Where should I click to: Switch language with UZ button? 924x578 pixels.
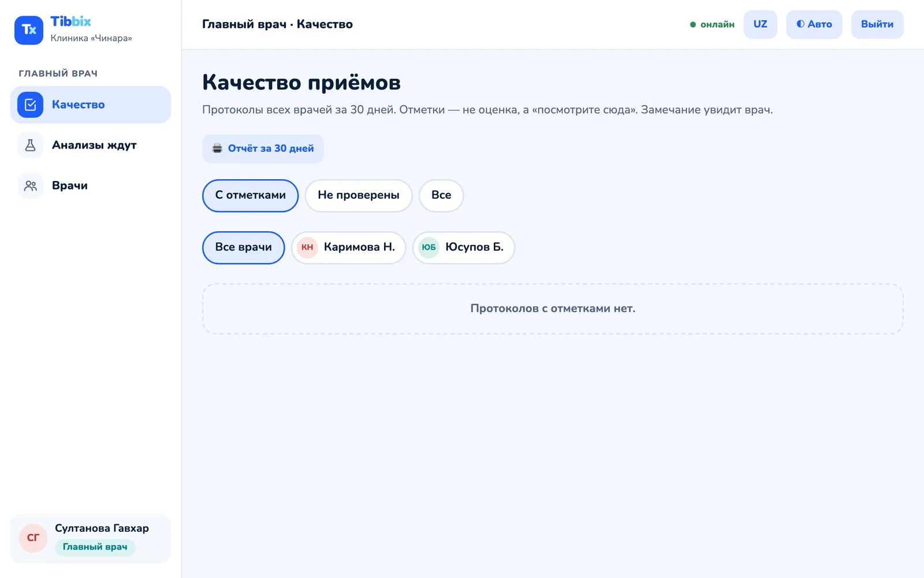tap(760, 24)
